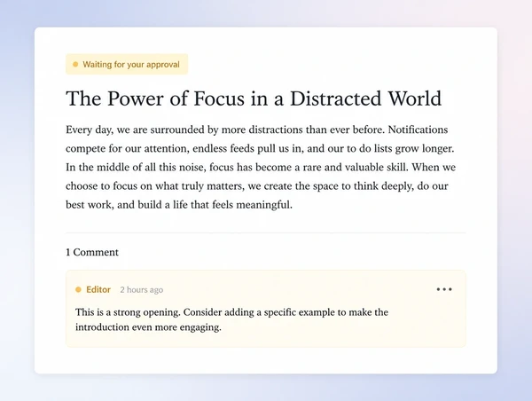
Task: Select the 'Editor' author name
Action: [98, 289]
